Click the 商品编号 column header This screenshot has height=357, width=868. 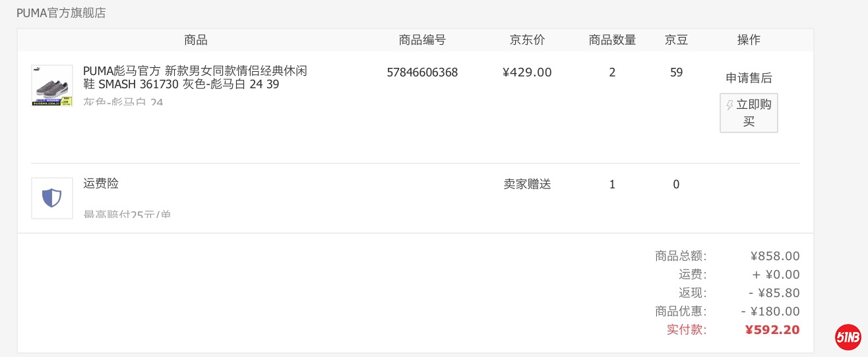point(422,40)
